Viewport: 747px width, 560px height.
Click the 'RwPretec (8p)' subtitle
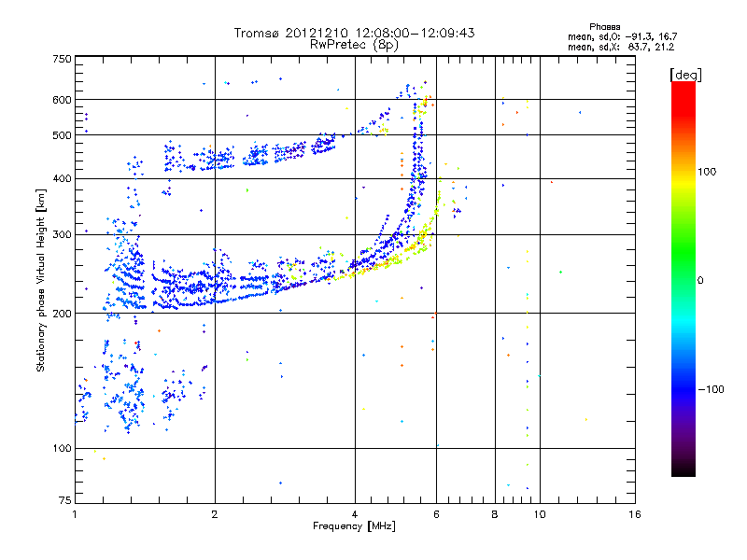[x=354, y=45]
